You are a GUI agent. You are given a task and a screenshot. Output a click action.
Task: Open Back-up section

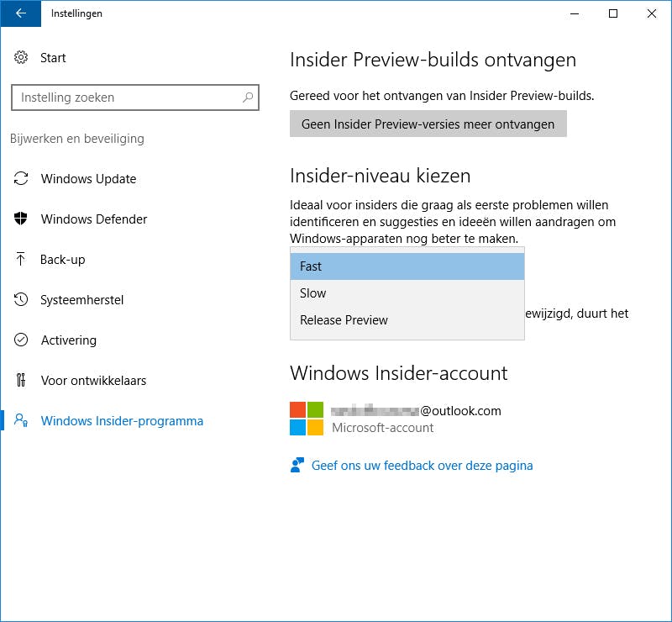(62, 259)
